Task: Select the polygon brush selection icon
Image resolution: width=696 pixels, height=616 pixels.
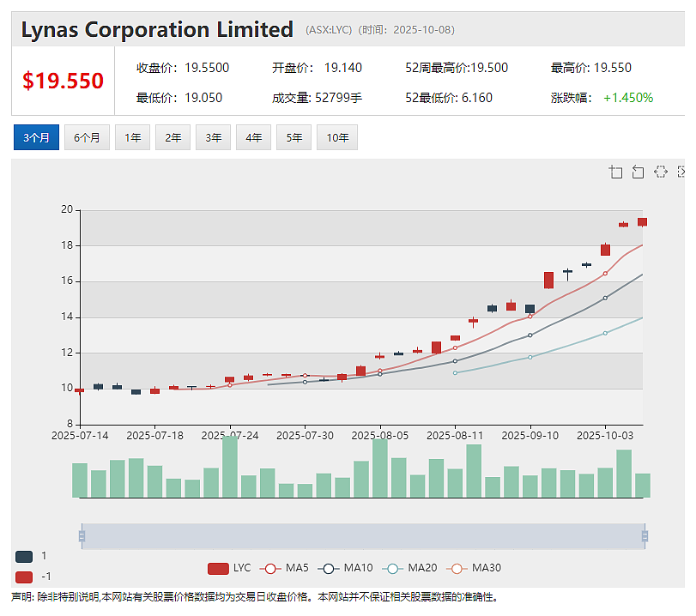Action: coord(661,172)
